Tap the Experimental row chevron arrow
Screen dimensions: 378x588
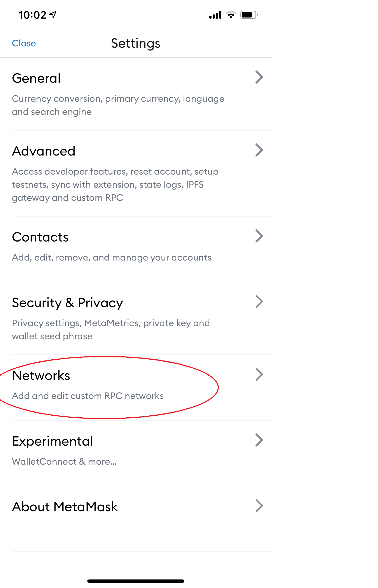[x=259, y=440]
